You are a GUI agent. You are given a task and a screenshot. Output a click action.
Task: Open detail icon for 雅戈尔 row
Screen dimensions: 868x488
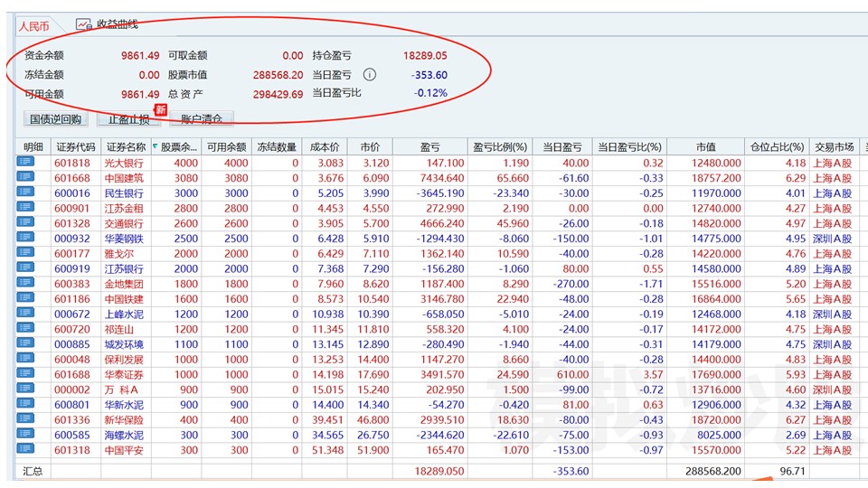pos(25,252)
